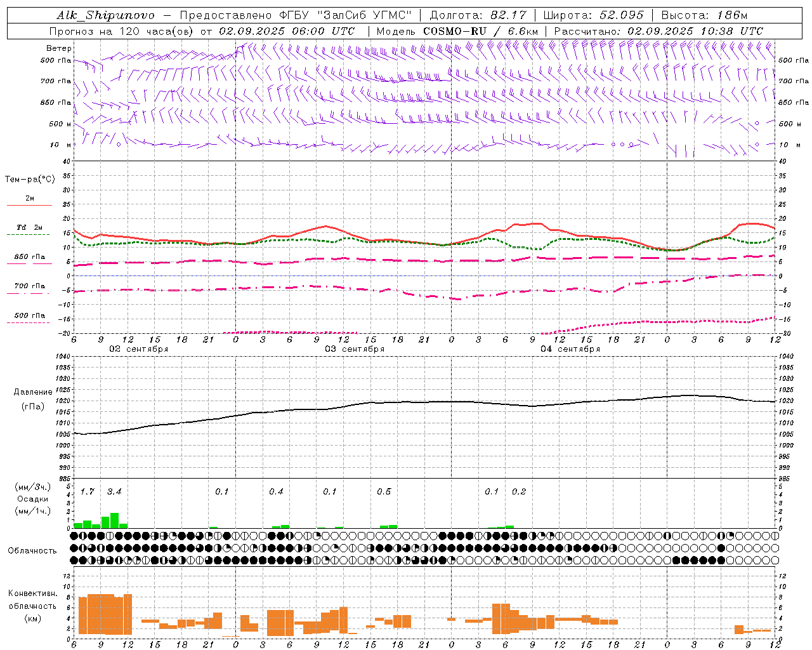Click the solid line sample under 2м legend
This screenshot has width=812, height=650.
point(29,206)
